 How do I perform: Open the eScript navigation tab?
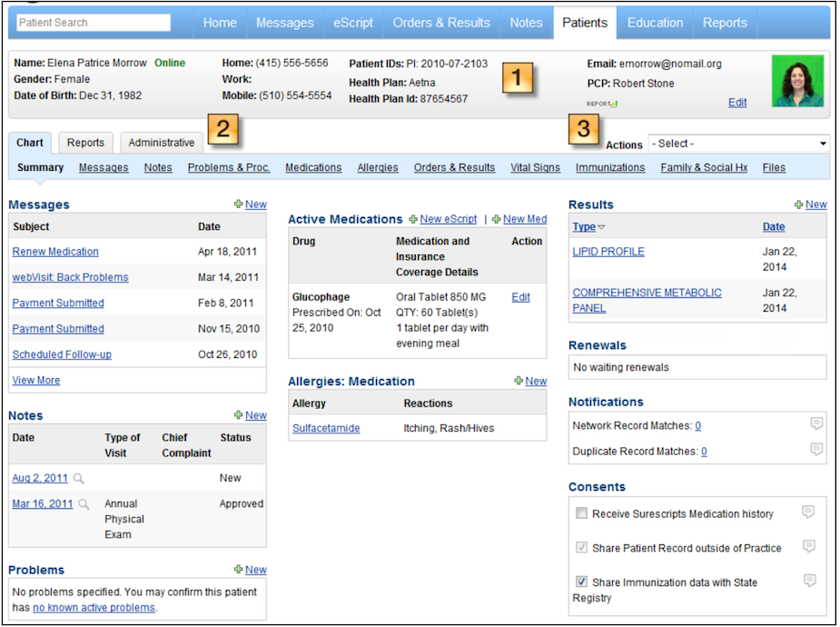coord(352,23)
